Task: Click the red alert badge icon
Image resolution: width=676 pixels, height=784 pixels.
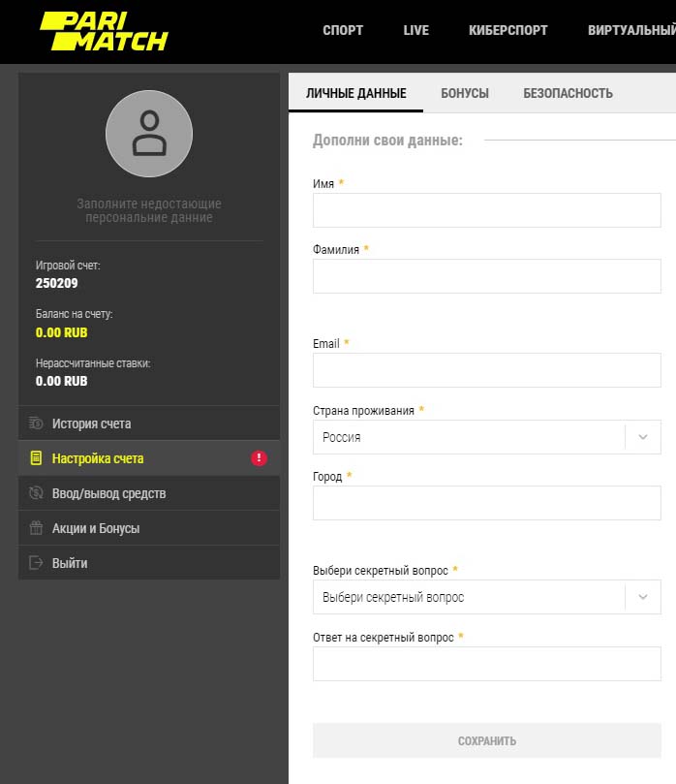Action: 259,458
